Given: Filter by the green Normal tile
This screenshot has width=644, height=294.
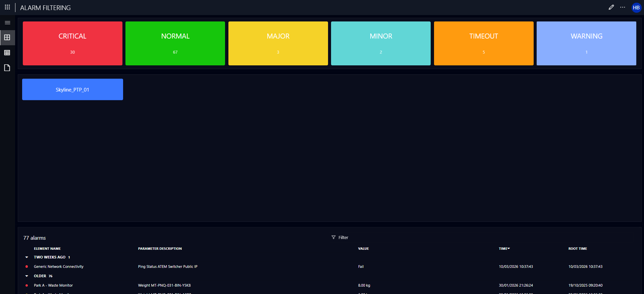Looking at the screenshot, I should (175, 43).
